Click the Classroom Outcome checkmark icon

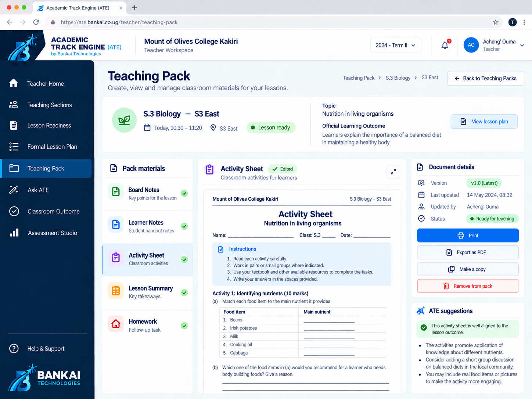pos(14,211)
